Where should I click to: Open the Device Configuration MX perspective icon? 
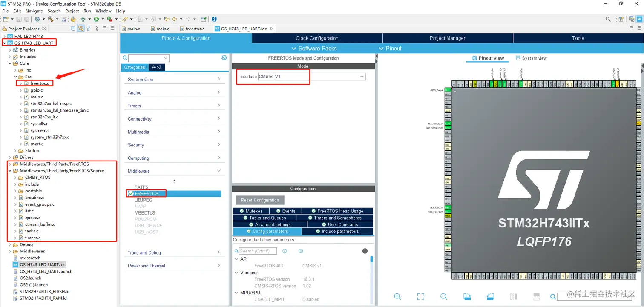coord(639,19)
